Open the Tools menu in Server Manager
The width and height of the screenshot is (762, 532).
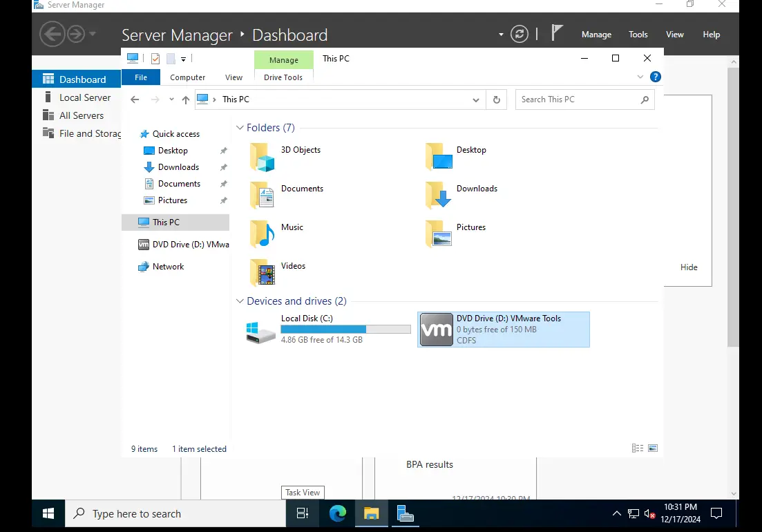click(x=638, y=35)
